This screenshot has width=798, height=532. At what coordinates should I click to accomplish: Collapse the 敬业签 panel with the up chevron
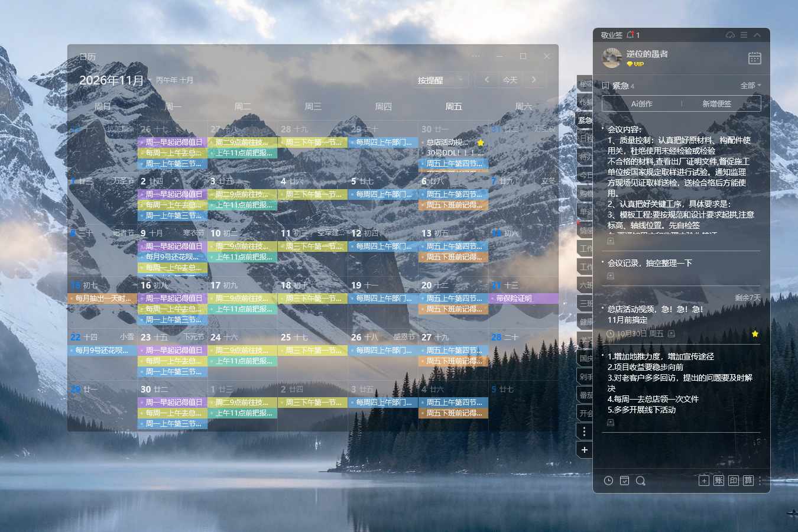[757, 35]
